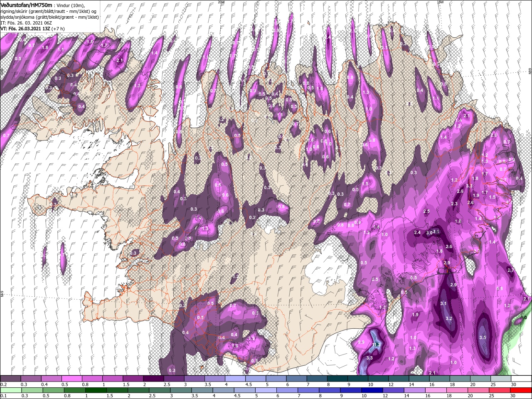Click the '20W' longitude label at top
Viewport: 532px width, 399px height.
click(221, 2)
